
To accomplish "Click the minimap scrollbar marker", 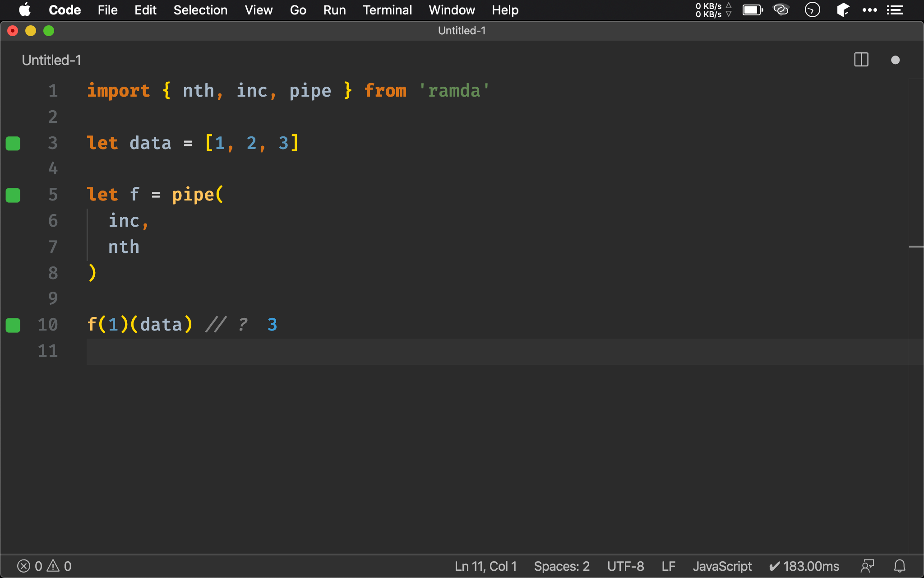I will pyautogui.click(x=916, y=247).
